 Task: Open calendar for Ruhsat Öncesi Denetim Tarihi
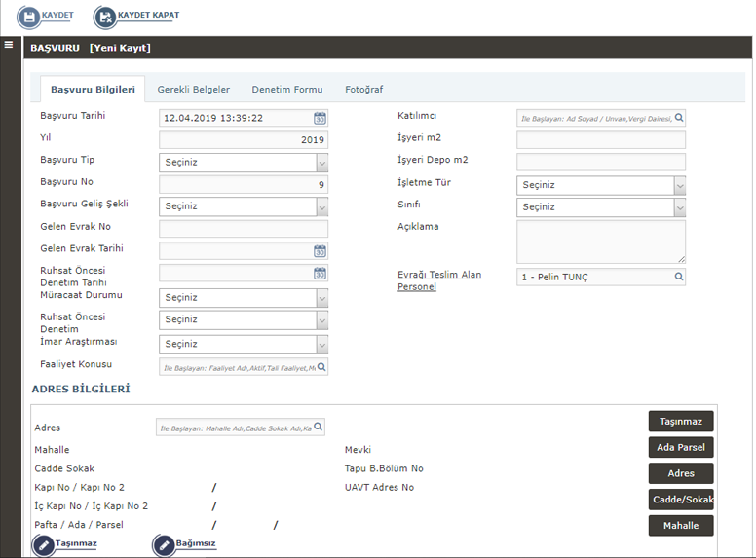pyautogui.click(x=320, y=274)
